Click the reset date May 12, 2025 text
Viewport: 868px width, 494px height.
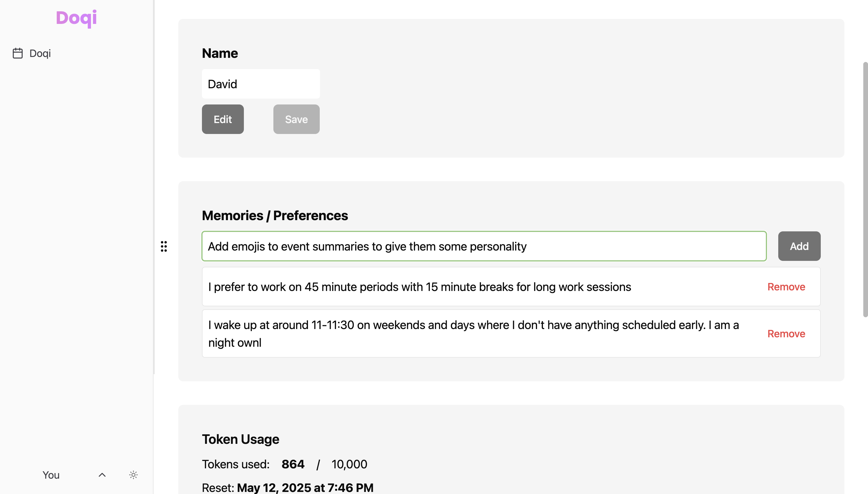click(x=305, y=488)
